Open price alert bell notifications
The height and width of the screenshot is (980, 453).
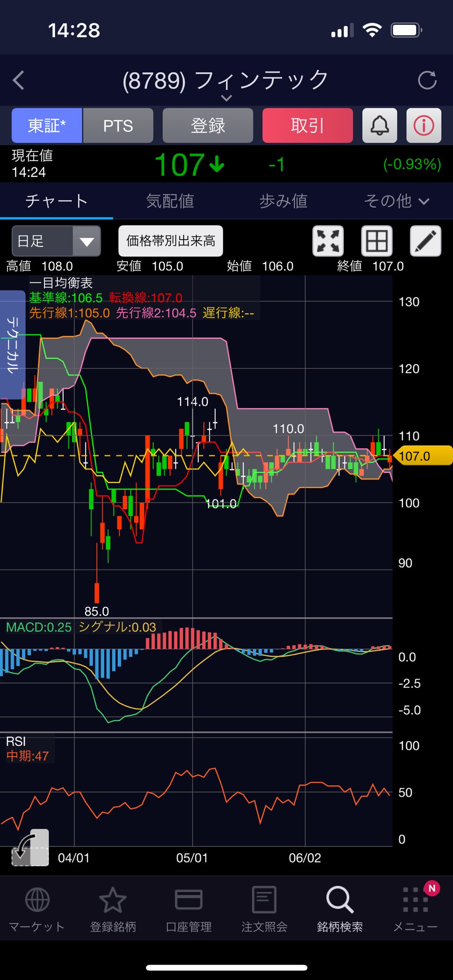point(380,125)
